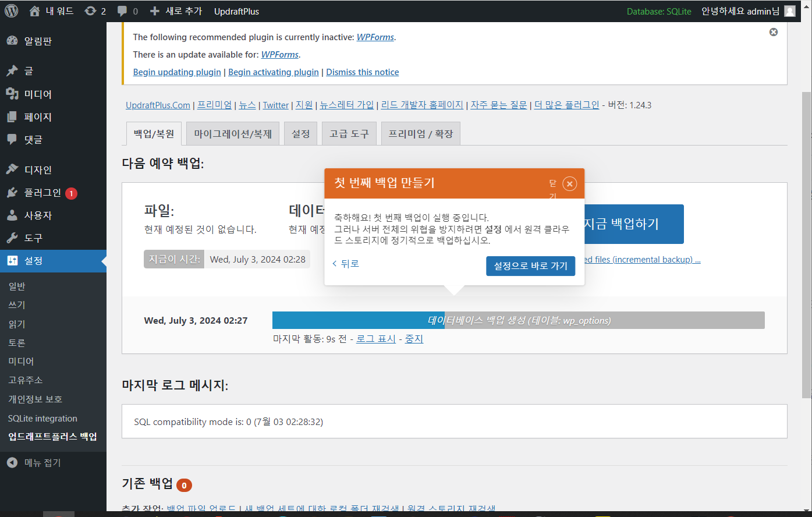The height and width of the screenshot is (517, 812).
Task: Open the SQLite integration submenu
Action: coord(42,418)
